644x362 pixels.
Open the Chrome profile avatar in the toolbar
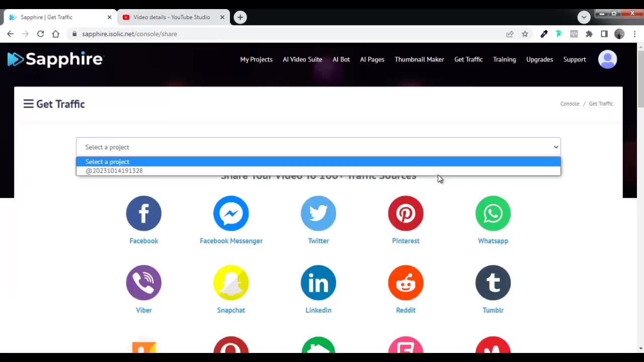tap(619, 34)
